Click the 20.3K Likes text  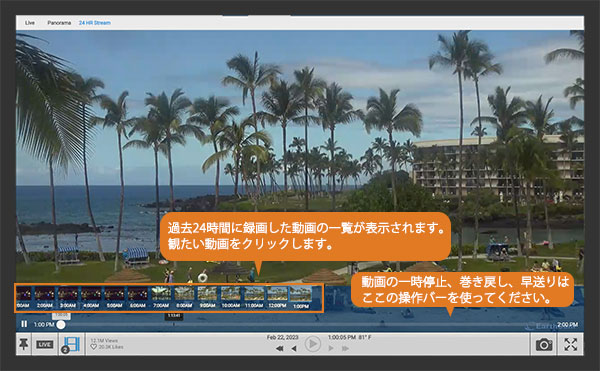click(x=111, y=347)
